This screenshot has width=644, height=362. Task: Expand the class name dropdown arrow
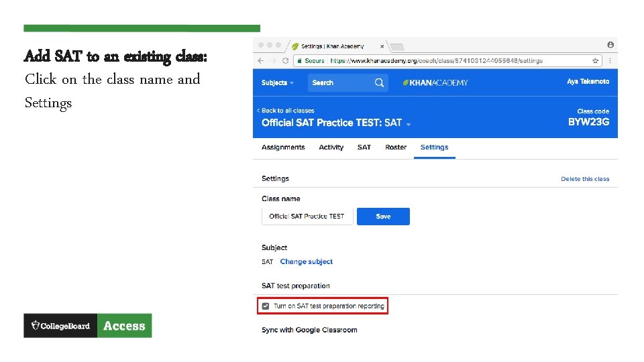point(409,125)
